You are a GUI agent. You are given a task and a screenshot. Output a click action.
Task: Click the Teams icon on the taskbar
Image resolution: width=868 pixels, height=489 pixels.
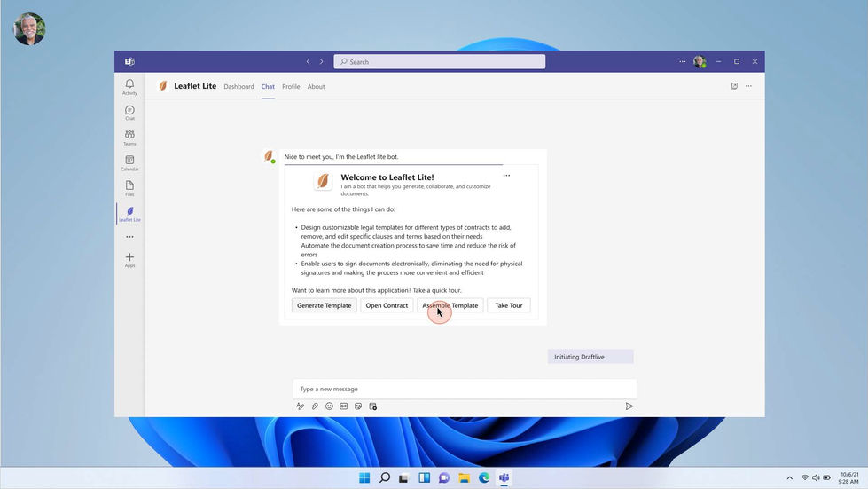click(x=504, y=477)
